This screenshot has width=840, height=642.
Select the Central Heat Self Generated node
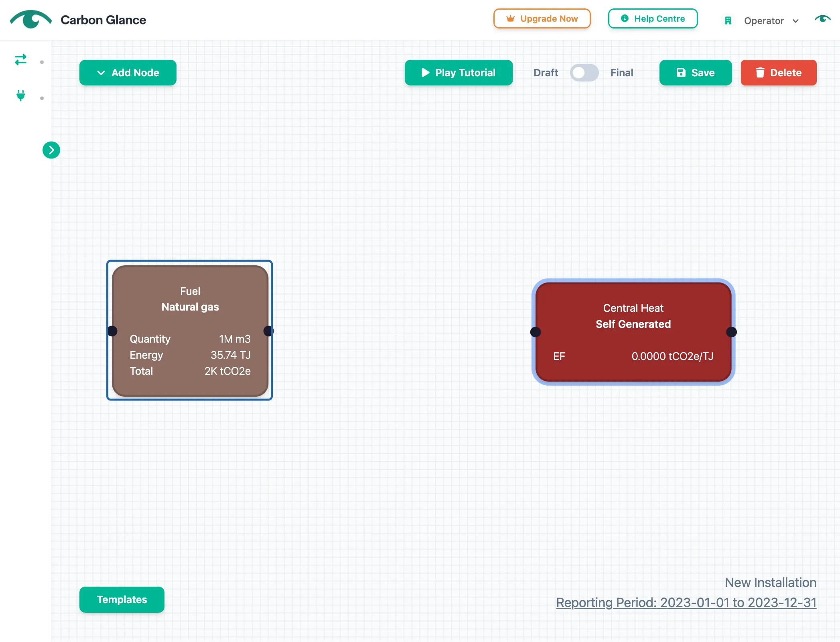click(633, 332)
